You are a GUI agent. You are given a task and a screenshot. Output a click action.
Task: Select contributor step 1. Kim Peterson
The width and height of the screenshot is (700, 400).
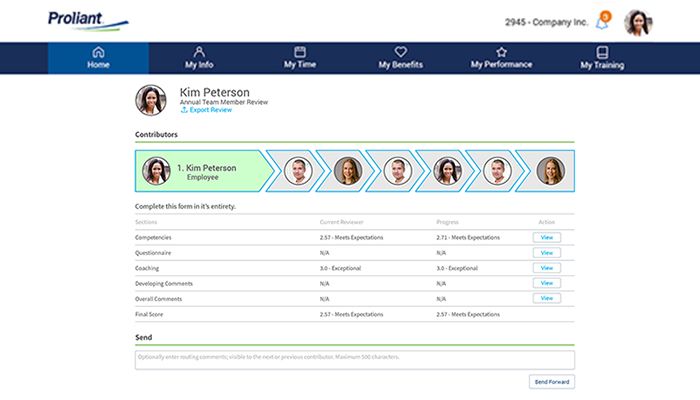[x=203, y=171]
